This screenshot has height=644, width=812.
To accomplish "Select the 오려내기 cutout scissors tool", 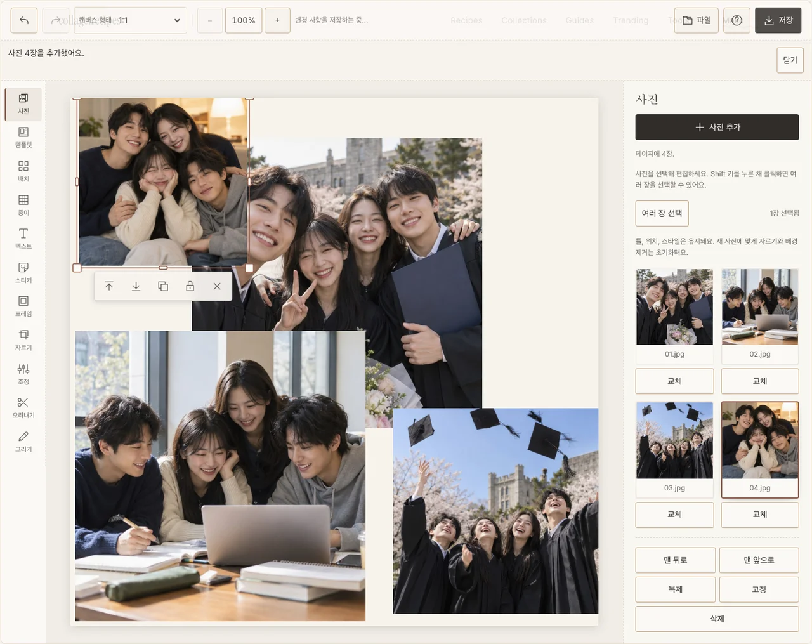I will coord(23,408).
